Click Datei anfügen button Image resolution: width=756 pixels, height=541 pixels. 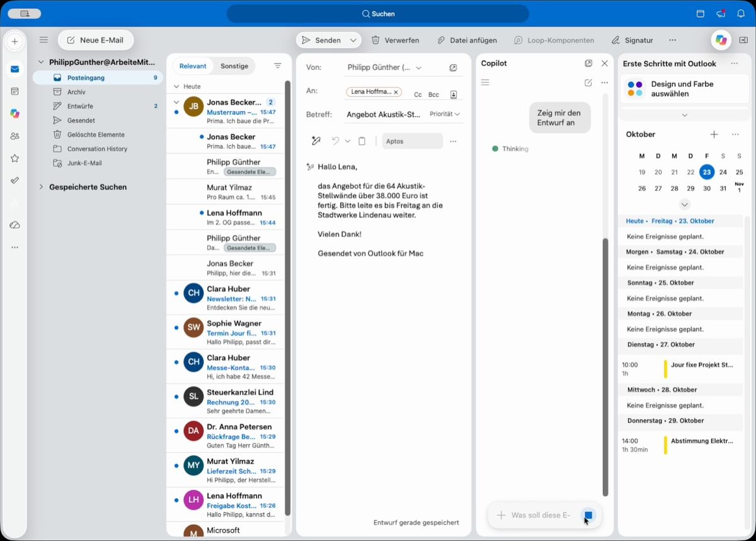point(467,40)
